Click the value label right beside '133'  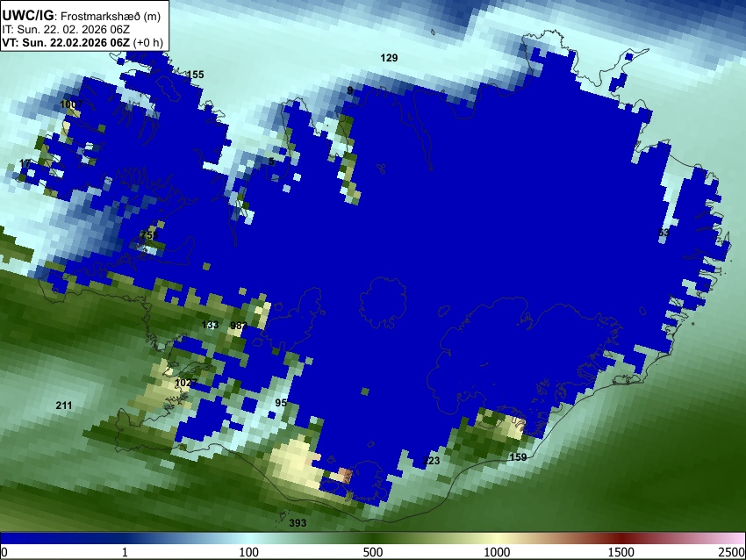tap(239, 326)
